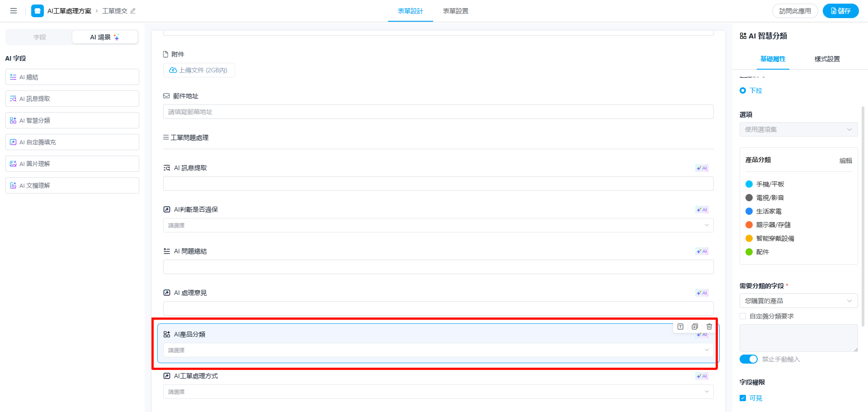Enable the 自定義分類要求 checkbox

click(743, 316)
